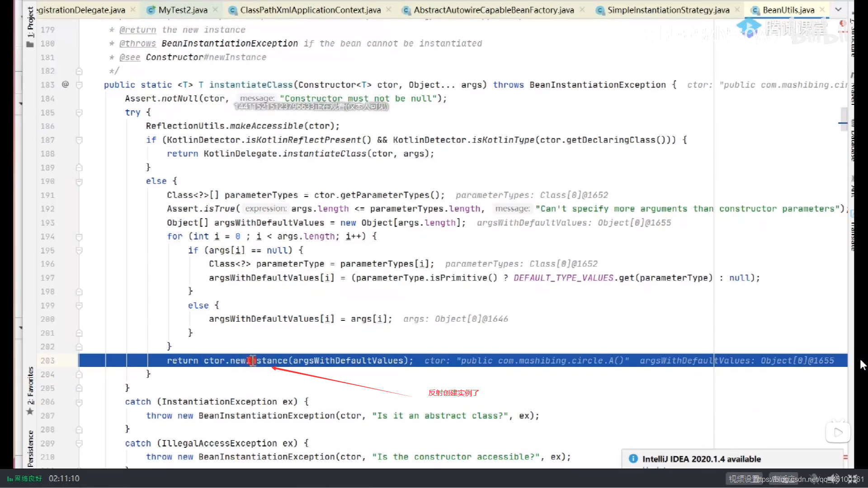Switch to AbstractAutowireCapableBeanFactory.java tab
This screenshot has height=488, width=868.
coord(494,10)
